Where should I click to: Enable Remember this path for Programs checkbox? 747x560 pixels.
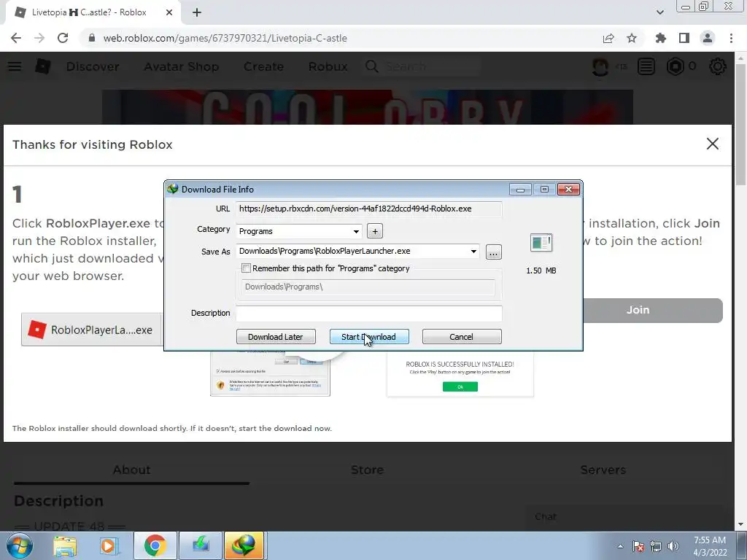coord(247,268)
